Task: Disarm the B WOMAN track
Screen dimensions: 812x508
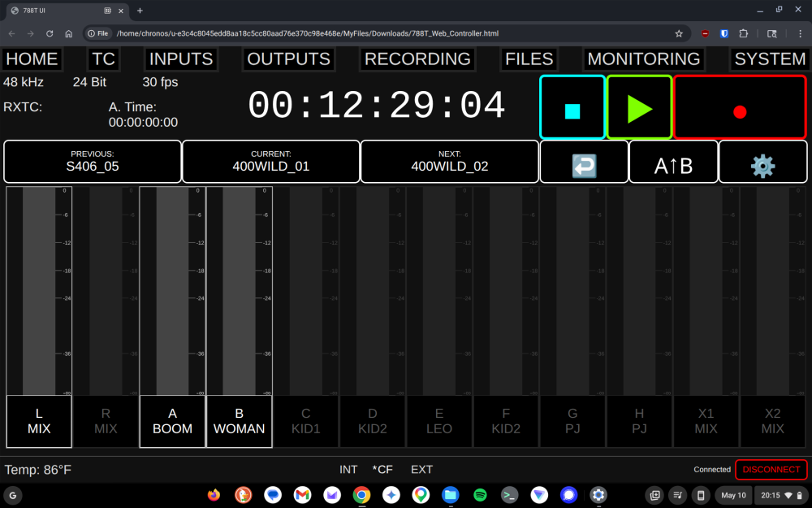Action: click(240, 421)
